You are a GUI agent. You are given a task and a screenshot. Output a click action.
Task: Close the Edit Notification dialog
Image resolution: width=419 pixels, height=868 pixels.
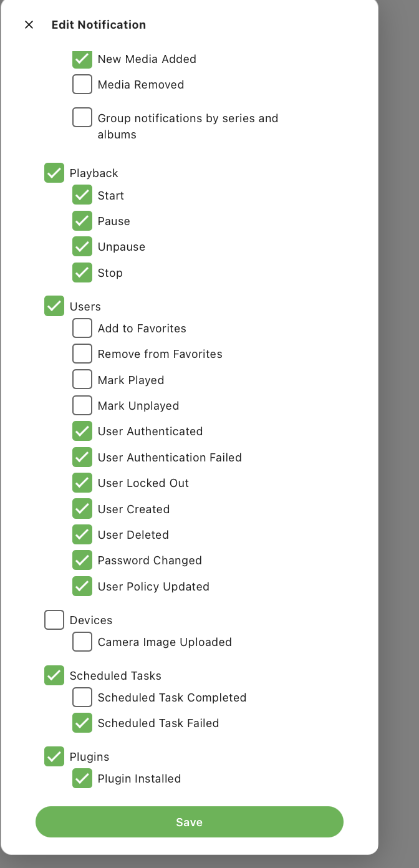pos(29,25)
